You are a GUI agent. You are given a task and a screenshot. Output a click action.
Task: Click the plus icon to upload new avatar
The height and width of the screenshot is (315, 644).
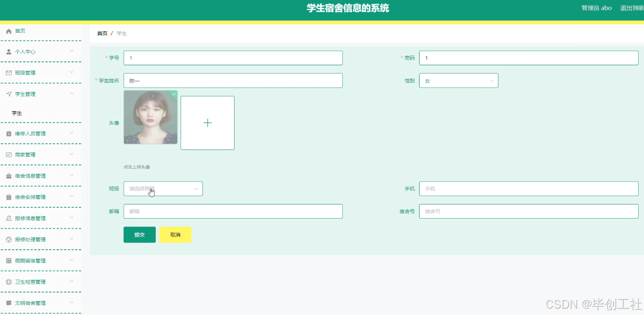[207, 123]
